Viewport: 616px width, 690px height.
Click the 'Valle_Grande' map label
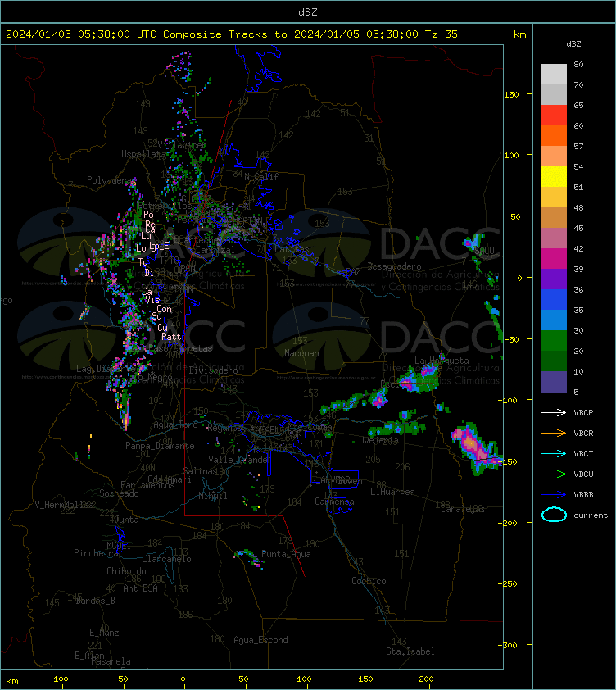238,460
